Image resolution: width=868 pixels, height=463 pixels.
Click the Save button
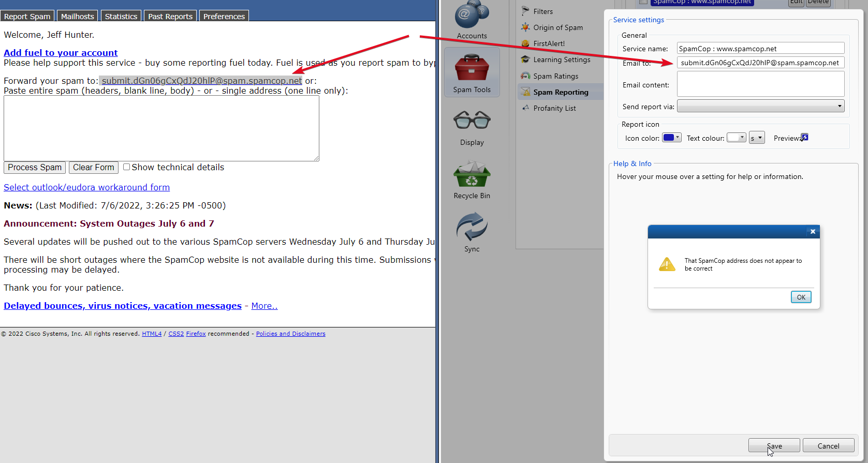pos(774,446)
